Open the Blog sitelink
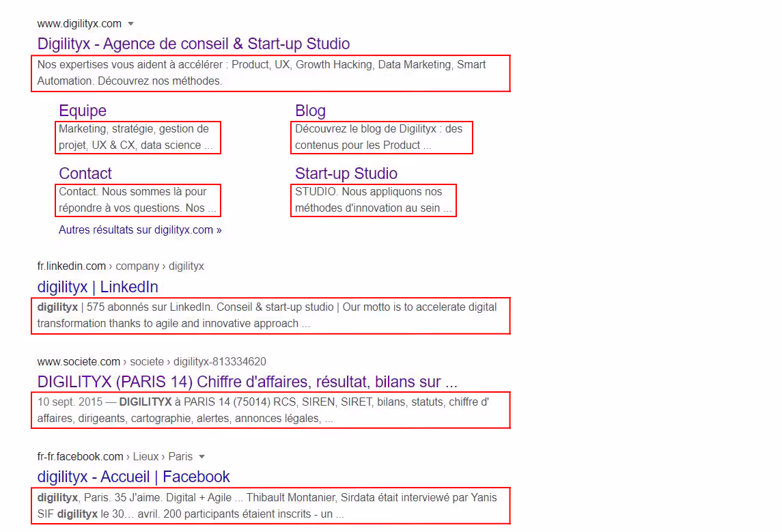 (310, 111)
